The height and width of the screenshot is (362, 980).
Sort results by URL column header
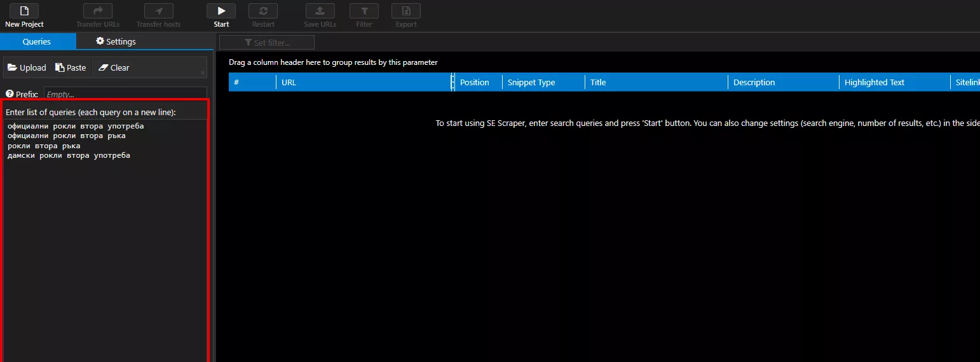[364, 82]
